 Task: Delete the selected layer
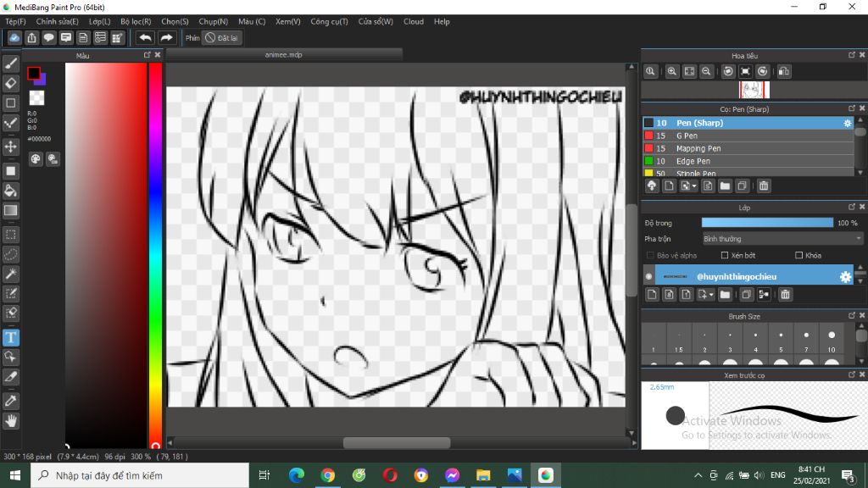785,294
